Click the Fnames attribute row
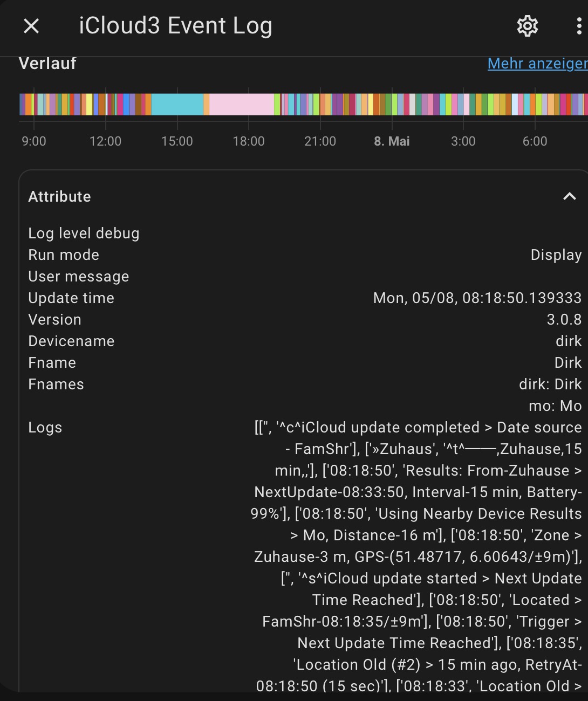Viewport: 588px width, 701px height. coord(56,384)
